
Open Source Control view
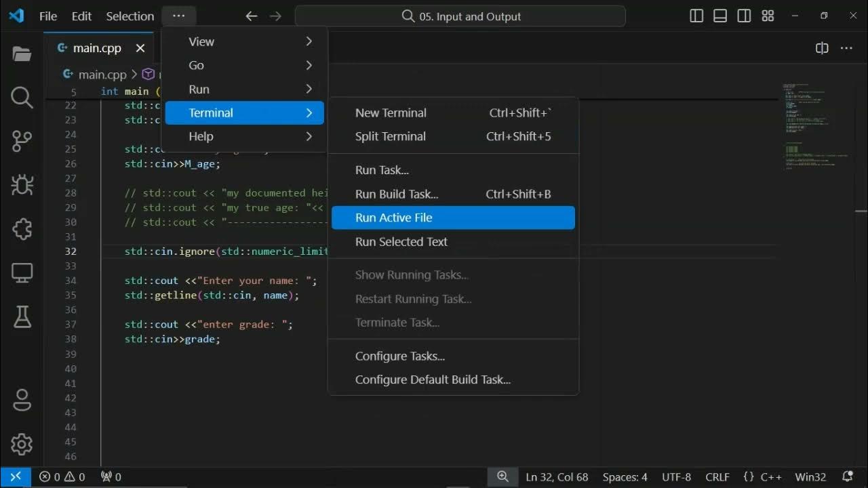[22, 141]
